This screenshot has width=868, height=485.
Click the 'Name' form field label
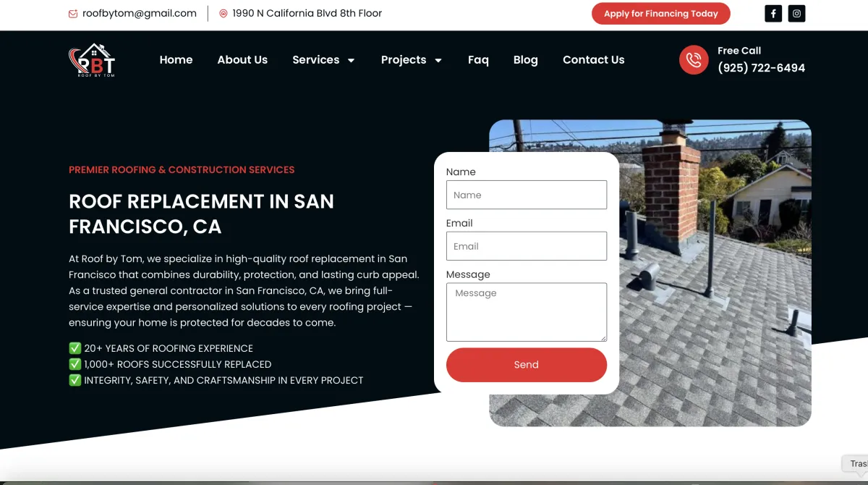tap(461, 172)
